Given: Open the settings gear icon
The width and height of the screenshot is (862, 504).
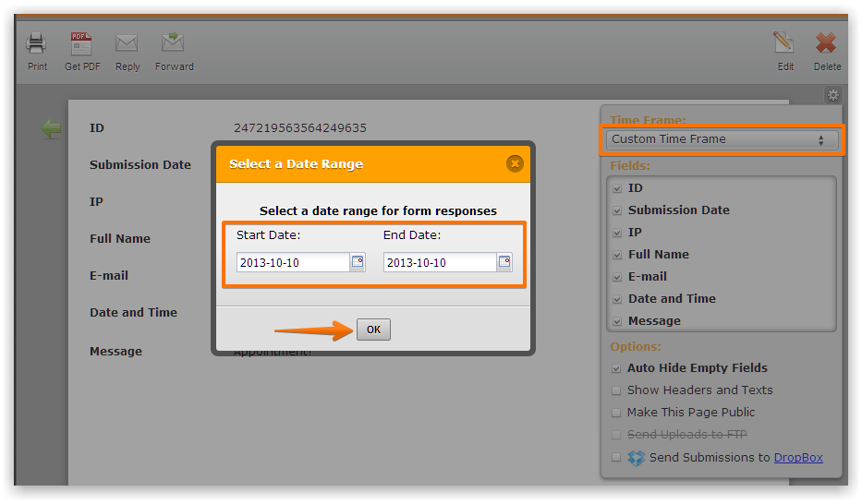Looking at the screenshot, I should coord(832,95).
